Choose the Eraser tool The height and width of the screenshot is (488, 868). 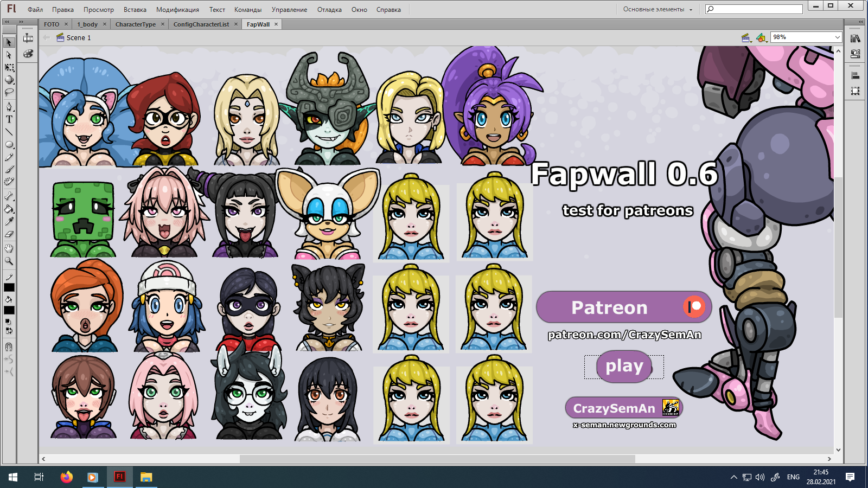point(9,234)
